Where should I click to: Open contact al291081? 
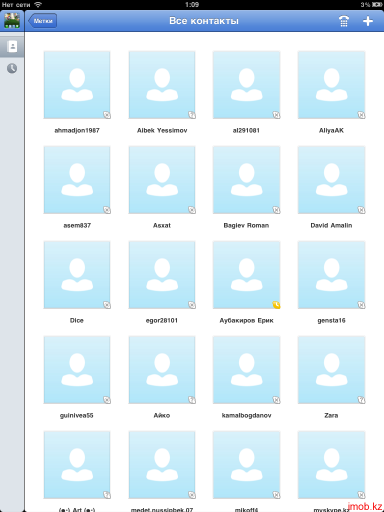coord(246,85)
